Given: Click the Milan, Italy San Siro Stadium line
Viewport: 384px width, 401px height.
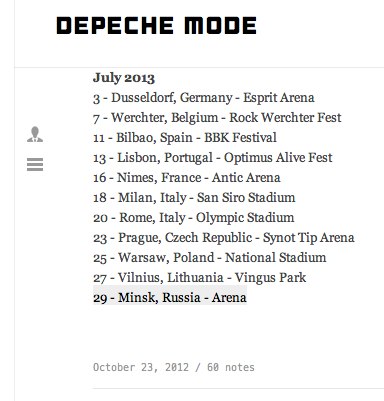Looking at the screenshot, I should [x=194, y=198].
